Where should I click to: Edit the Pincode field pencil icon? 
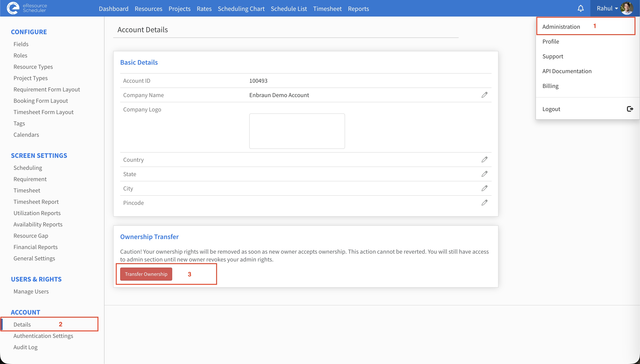(x=484, y=203)
